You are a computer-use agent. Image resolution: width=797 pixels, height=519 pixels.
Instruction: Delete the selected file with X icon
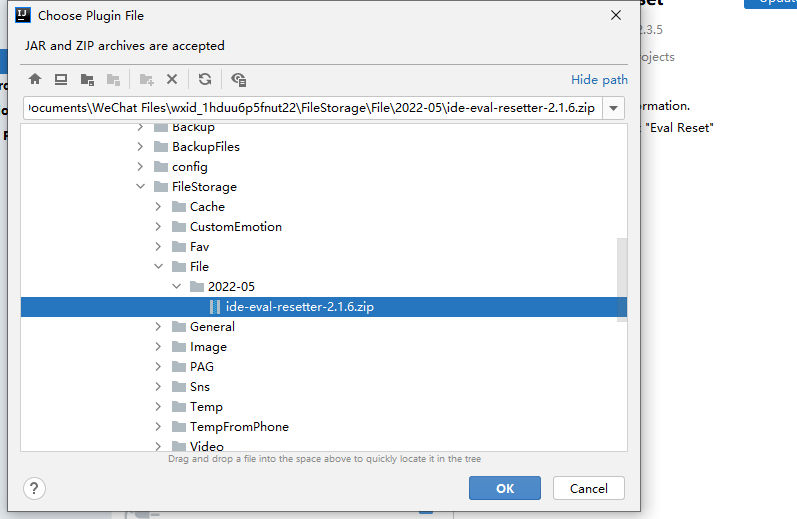(172, 79)
